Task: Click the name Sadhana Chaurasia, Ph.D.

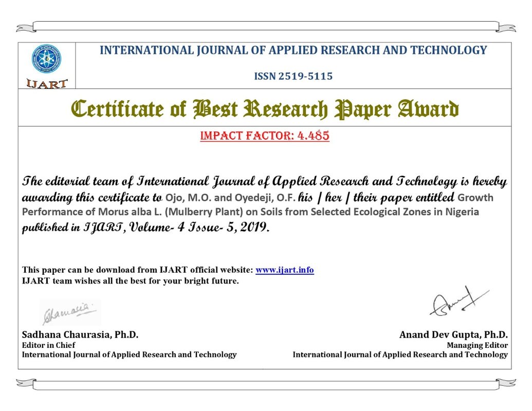Action: click(x=80, y=334)
